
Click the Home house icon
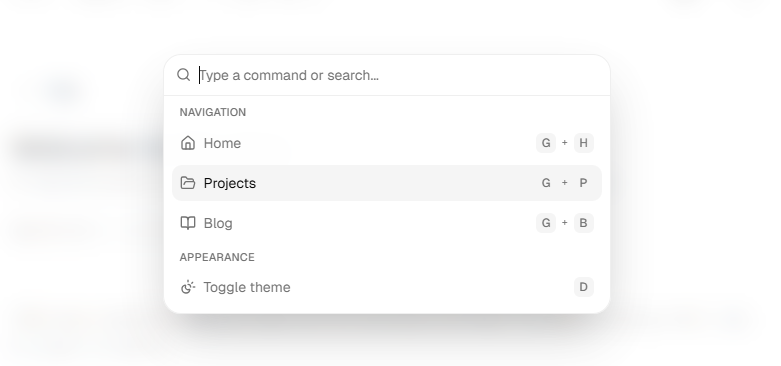188,143
